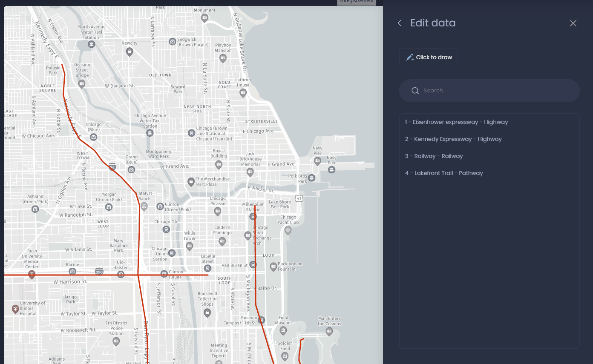Viewport: 593px width, 364px height.
Task: Click the Ashland (Green/Pink) station marker
Action: coord(35,209)
